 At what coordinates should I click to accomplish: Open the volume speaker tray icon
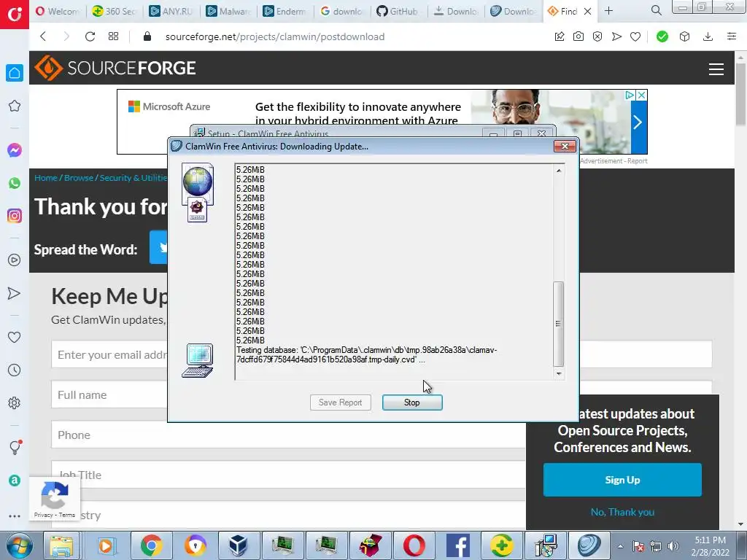[x=673, y=546]
